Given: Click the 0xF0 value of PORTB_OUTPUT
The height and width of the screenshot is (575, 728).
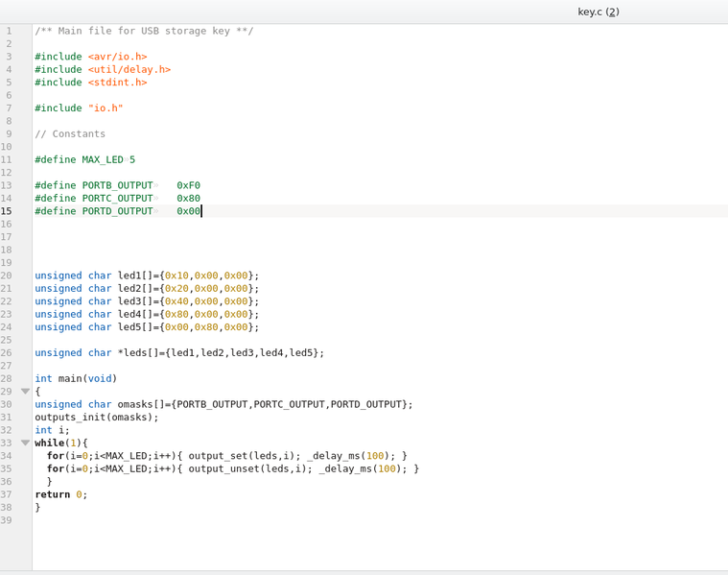Looking at the screenshot, I should click(x=188, y=185).
